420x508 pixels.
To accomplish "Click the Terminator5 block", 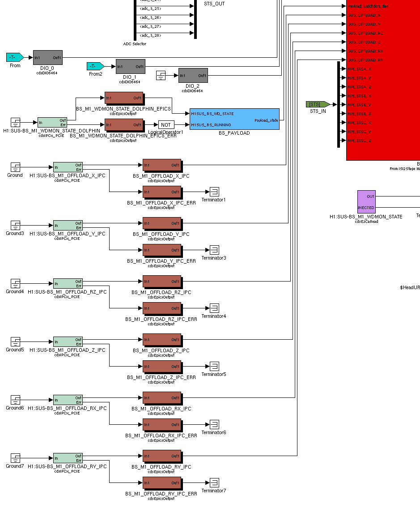I will click(214, 367).
